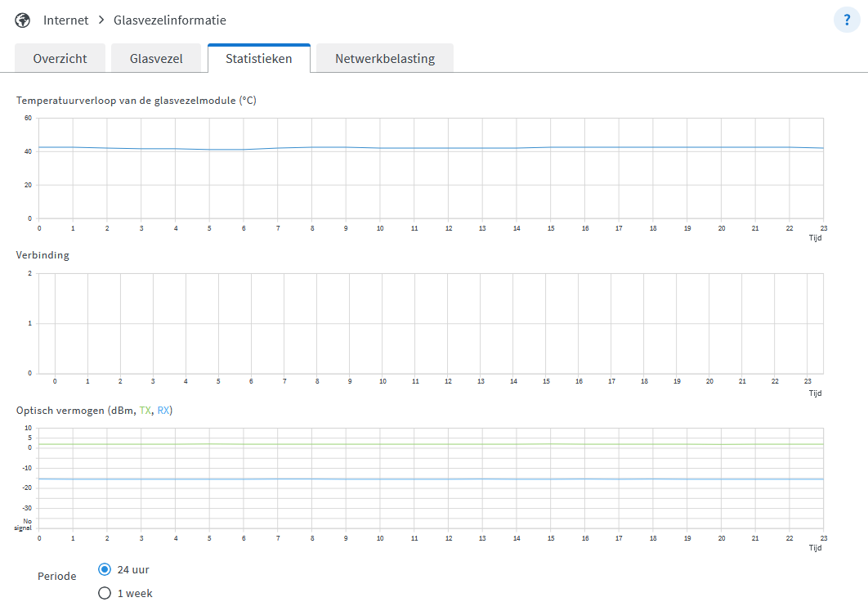This screenshot has height=611, width=868.
Task: Click the green TX line in optical chart
Action: 432,444
